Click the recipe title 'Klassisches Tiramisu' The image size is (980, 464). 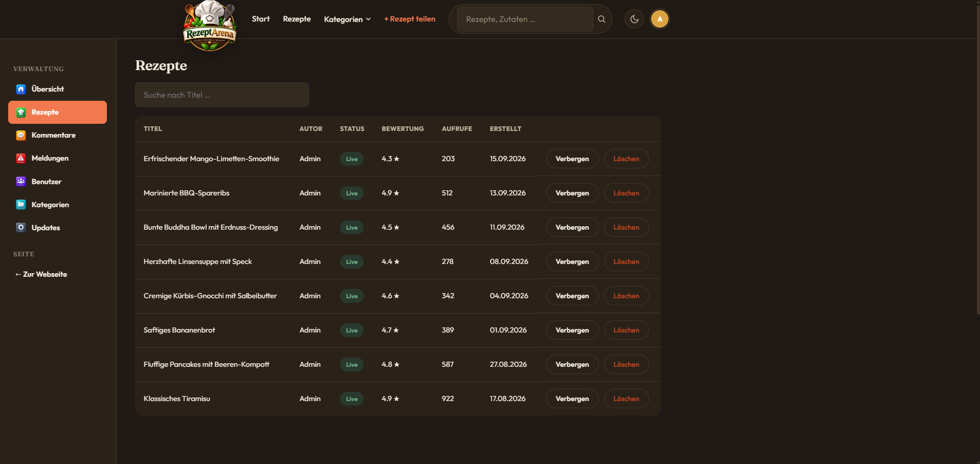[x=177, y=399]
